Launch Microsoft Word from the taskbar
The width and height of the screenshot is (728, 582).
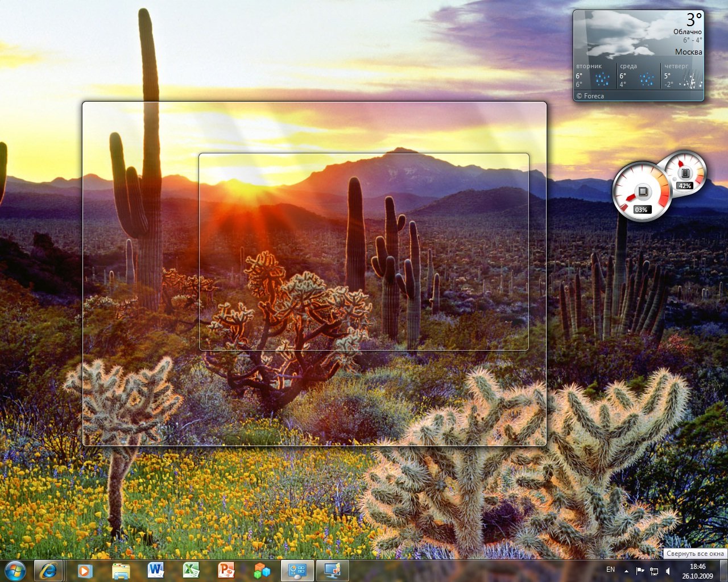pyautogui.click(x=155, y=570)
